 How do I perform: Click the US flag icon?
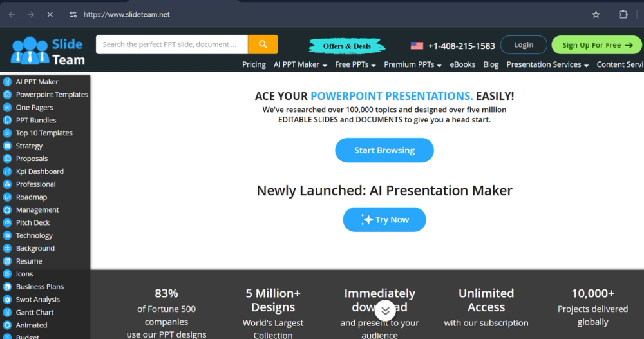coord(417,46)
